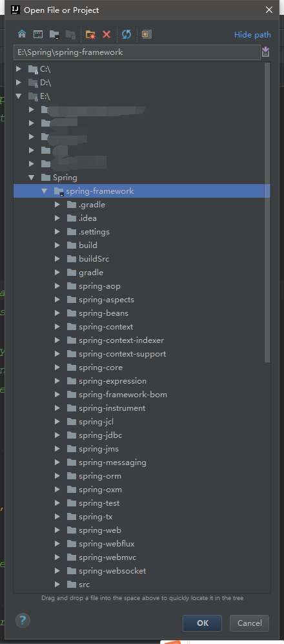
Task: Select the spring-expression folder
Action: [112, 380]
